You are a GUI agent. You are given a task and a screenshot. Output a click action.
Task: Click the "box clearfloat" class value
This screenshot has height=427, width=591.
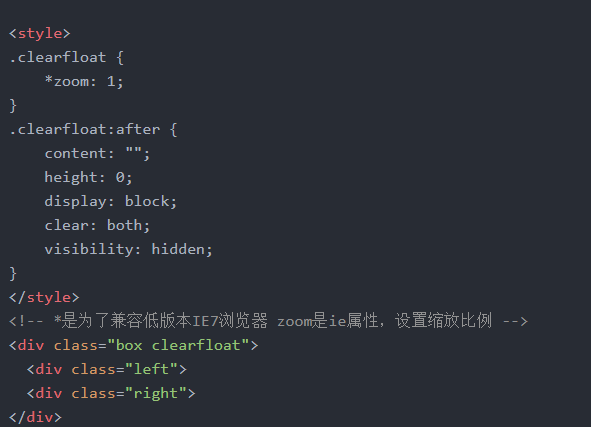[x=178, y=346]
